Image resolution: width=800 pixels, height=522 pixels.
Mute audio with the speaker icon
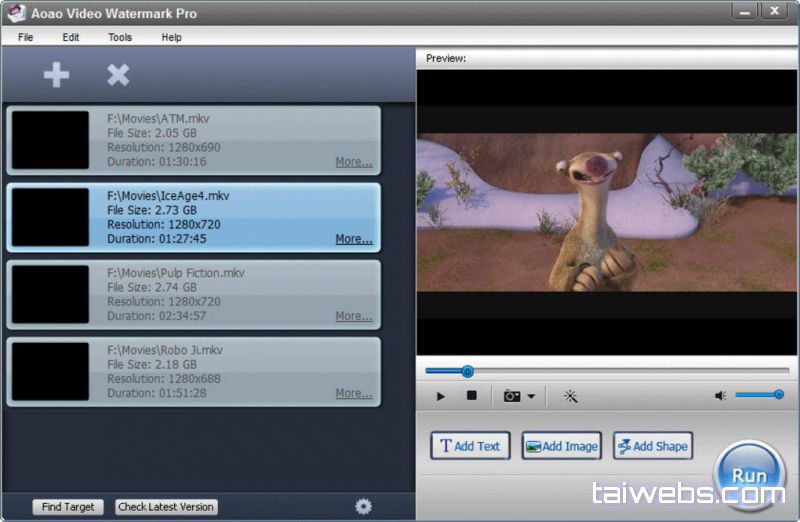point(720,396)
